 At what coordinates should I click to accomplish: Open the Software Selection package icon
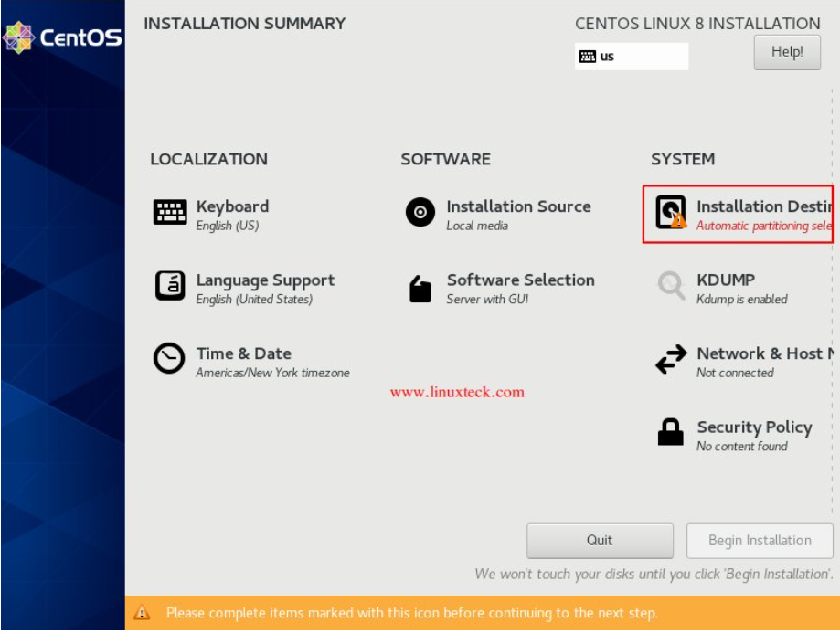[420, 290]
